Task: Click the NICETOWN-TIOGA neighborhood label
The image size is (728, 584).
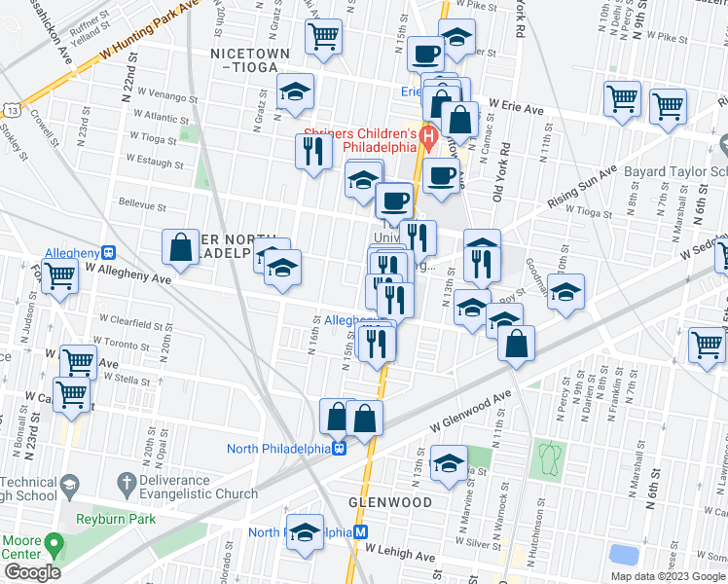Action: [x=250, y=60]
